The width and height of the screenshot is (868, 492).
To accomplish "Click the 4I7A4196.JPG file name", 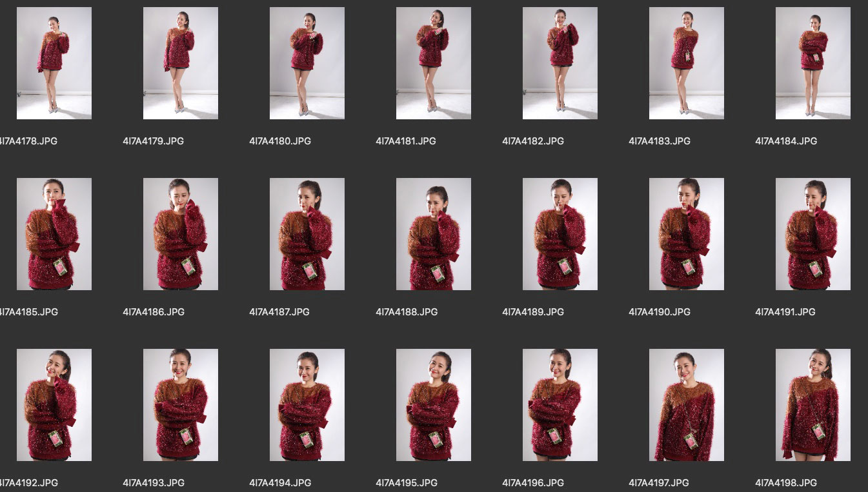I will 533,483.
